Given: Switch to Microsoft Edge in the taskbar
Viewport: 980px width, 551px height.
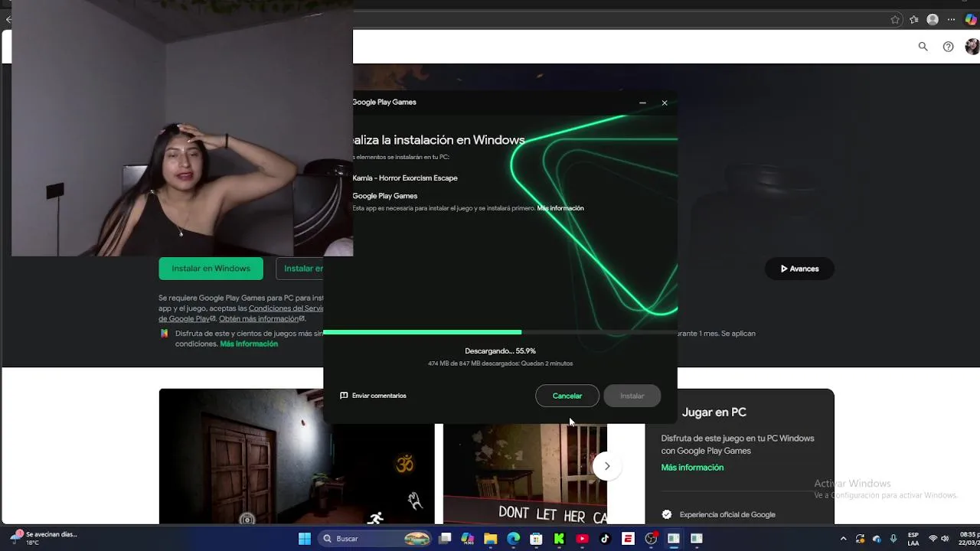Looking at the screenshot, I should 513,539.
